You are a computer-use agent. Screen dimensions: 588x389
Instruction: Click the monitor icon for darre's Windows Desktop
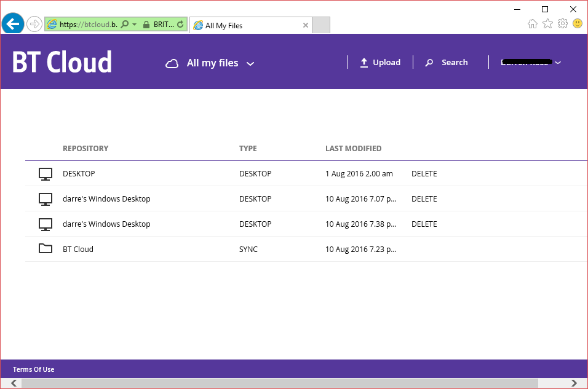(x=45, y=198)
